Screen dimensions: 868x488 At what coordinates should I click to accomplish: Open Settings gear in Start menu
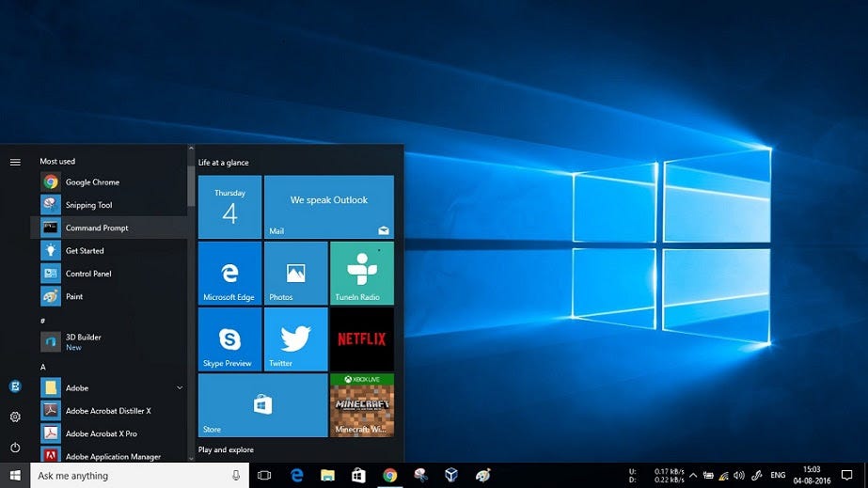click(15, 417)
